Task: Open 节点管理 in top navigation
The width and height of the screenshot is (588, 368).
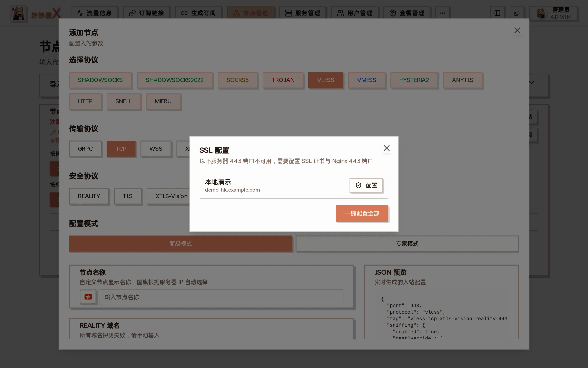Action: (251, 13)
